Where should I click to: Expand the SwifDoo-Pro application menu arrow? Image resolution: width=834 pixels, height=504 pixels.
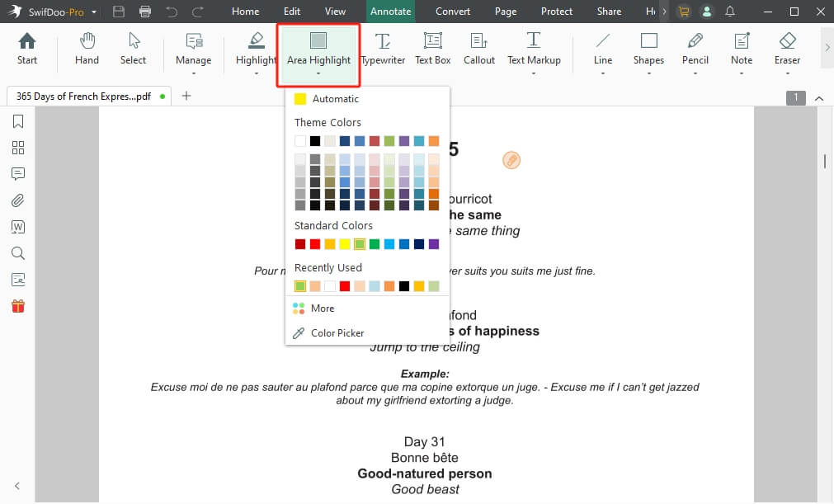[x=94, y=12]
